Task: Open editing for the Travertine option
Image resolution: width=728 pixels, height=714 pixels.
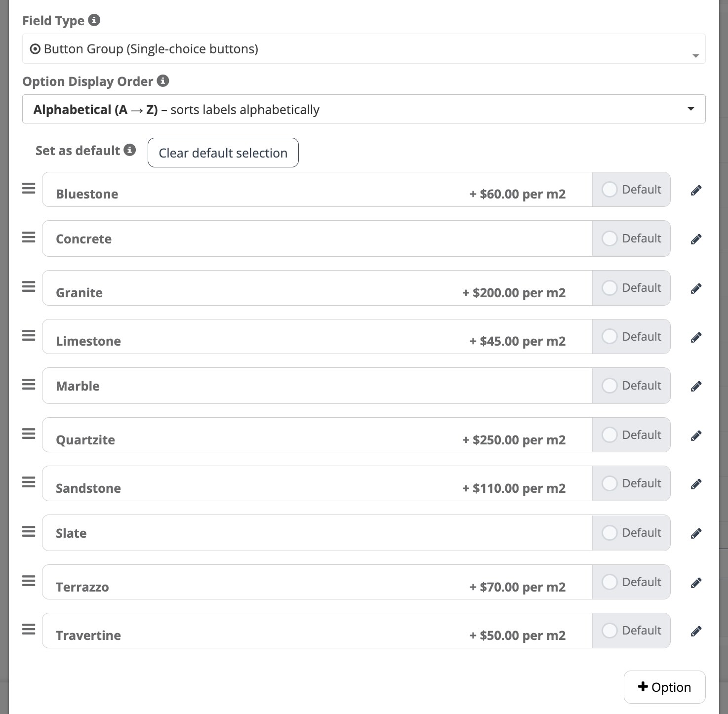Action: click(696, 631)
